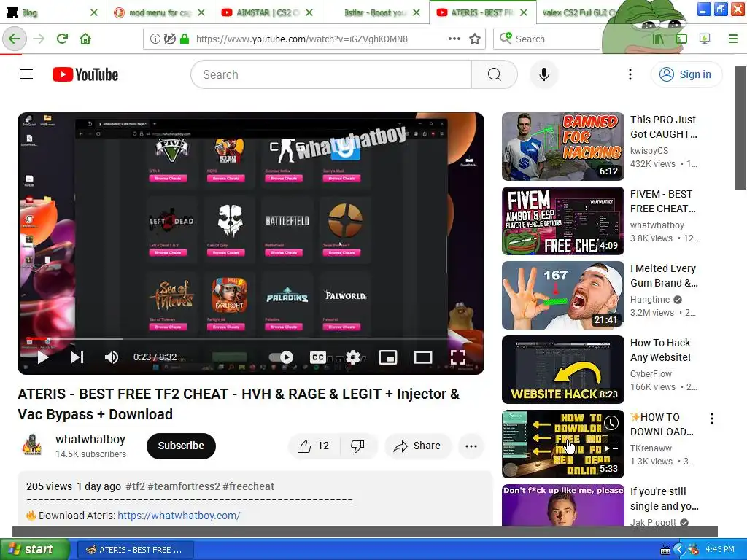Screen dimensions: 747x560
Task: Open options menu for HOW TO DOWNLOAD video
Action: pos(712,419)
